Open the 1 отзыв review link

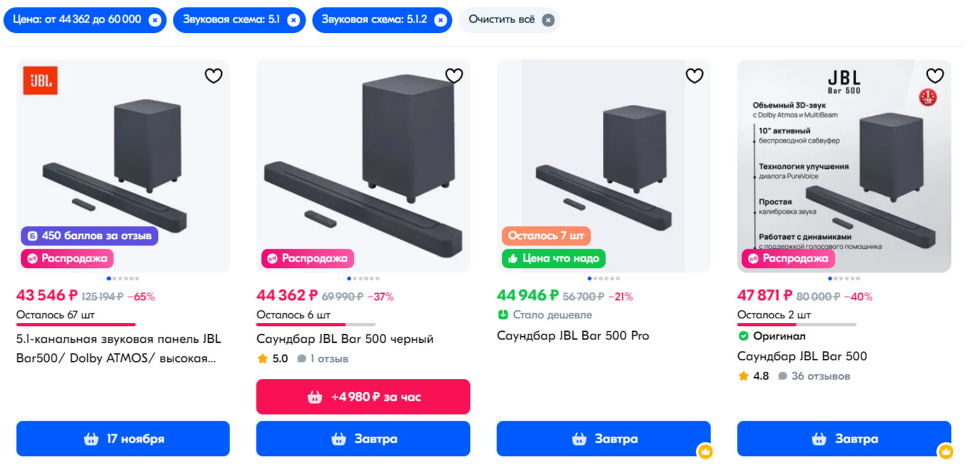click(329, 359)
